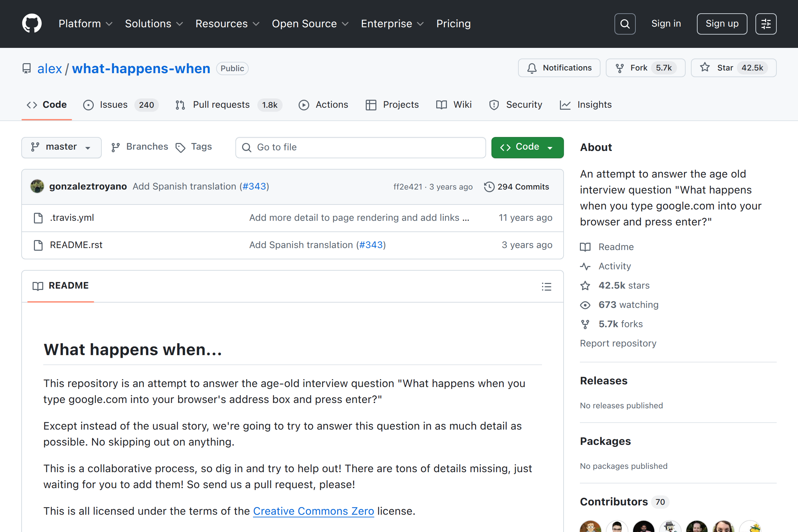
Task: Open the Pricing page
Action: click(453, 24)
